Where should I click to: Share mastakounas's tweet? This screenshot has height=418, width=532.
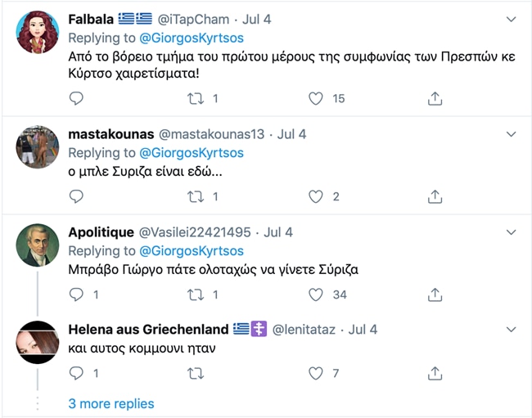click(435, 196)
